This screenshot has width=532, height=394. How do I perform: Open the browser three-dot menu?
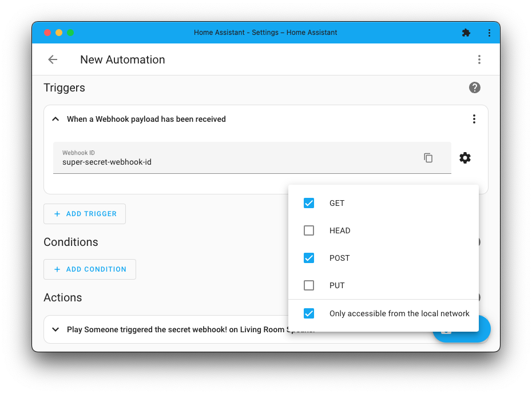489,33
